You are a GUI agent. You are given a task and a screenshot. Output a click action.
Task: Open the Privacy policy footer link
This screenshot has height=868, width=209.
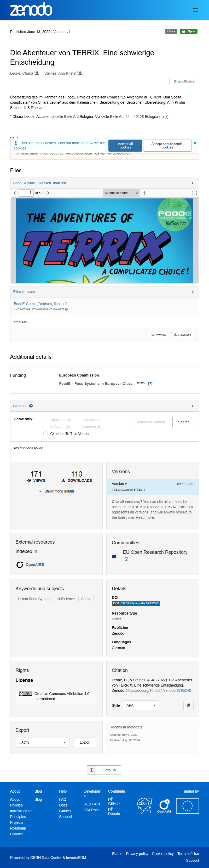tap(137, 854)
